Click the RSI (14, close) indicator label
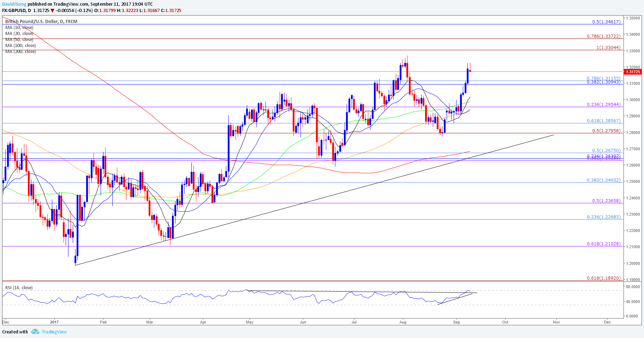 (x=19, y=288)
